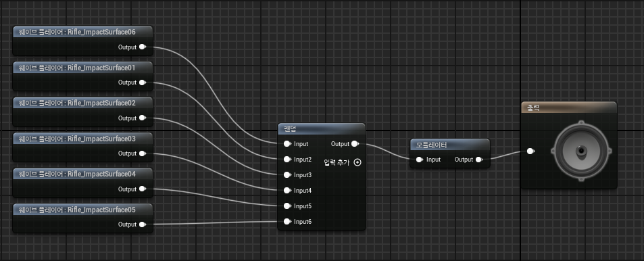Screen dimensions: 644x261
Task: Click the 입력 추가 label on 랜덤 node
Action: 337,162
